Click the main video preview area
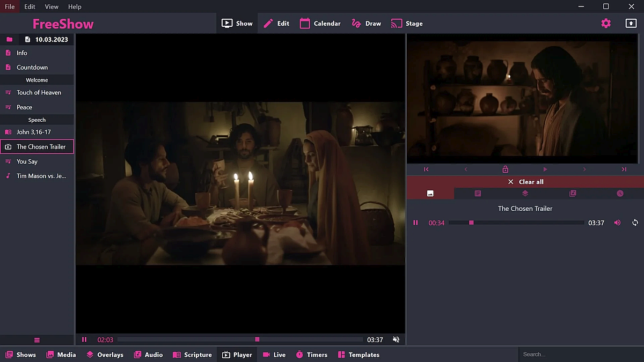The image size is (644, 362). [x=240, y=183]
